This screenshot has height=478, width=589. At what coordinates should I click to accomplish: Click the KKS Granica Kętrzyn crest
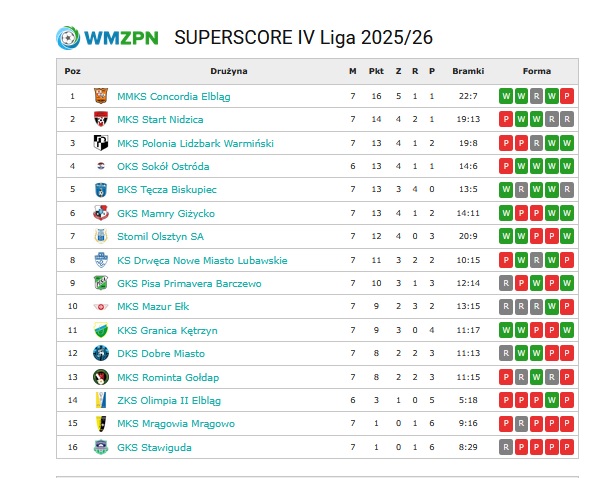[x=101, y=330]
